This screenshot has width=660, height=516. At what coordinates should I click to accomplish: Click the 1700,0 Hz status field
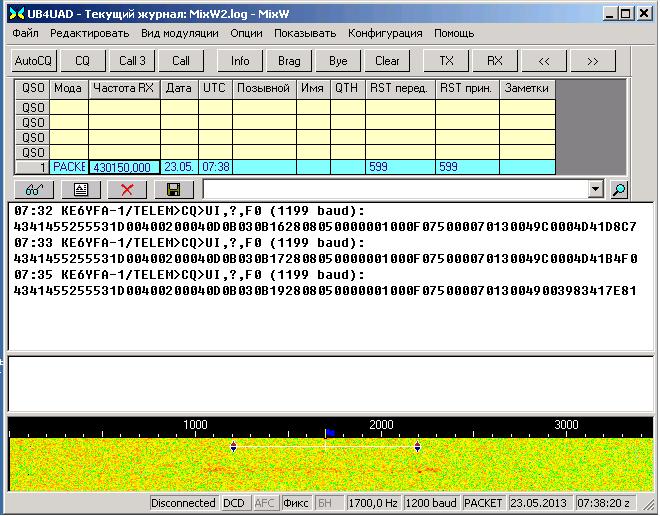(373, 503)
